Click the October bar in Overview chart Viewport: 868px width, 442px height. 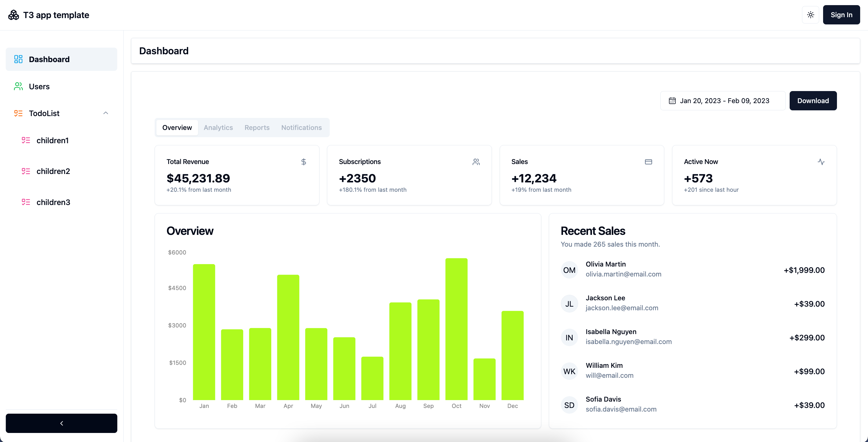[456, 329]
